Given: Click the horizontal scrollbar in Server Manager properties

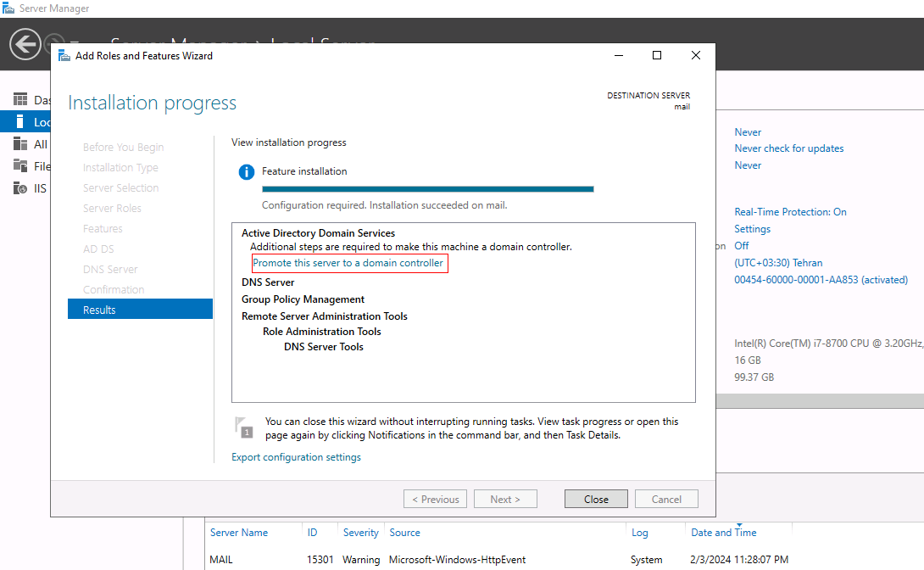Looking at the screenshot, I should coord(820,401).
